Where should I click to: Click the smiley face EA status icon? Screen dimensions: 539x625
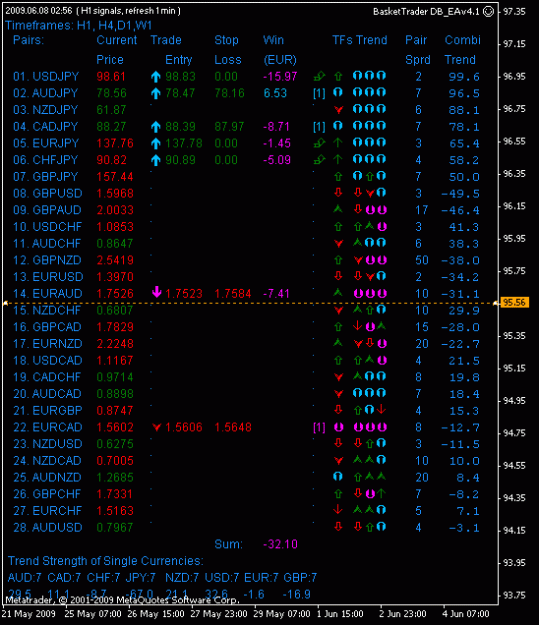point(488,12)
